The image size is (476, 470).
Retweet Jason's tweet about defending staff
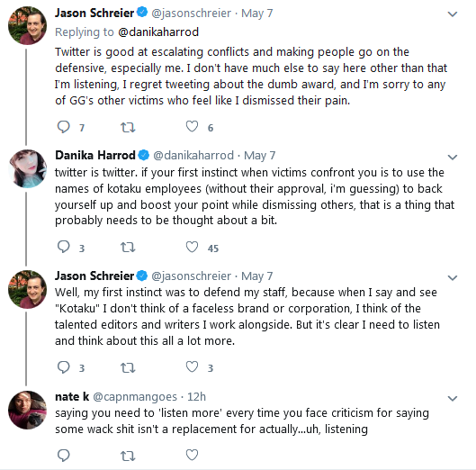(x=128, y=367)
